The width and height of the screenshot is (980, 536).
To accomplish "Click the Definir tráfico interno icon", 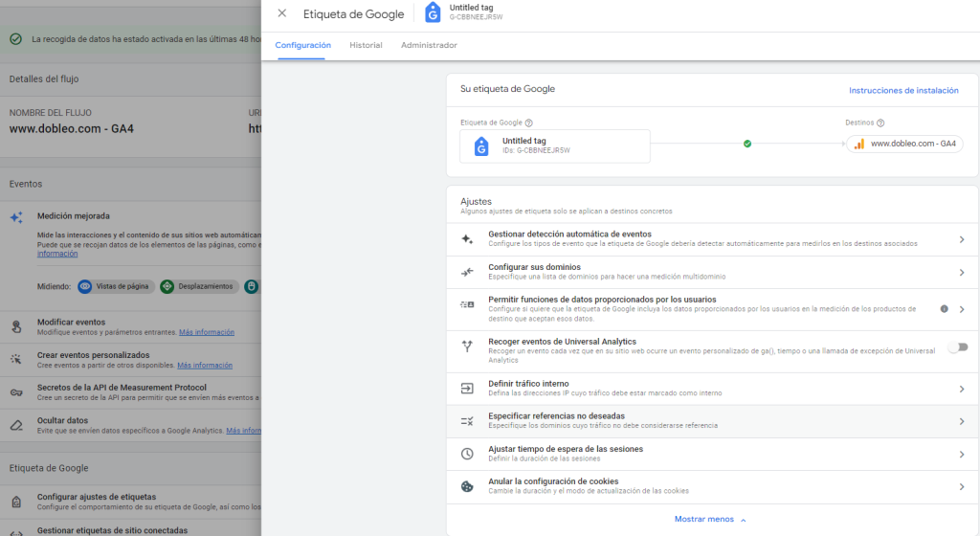I will 467,389.
